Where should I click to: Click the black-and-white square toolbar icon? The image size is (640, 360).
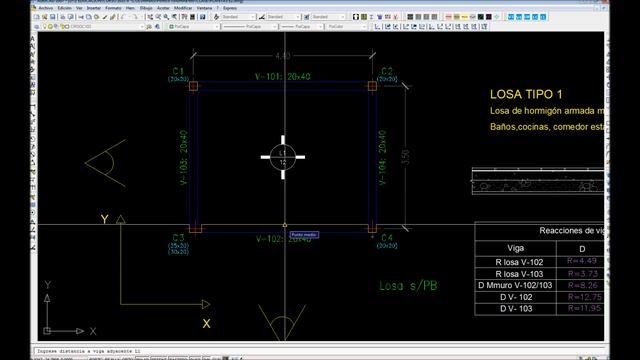click(356, 17)
